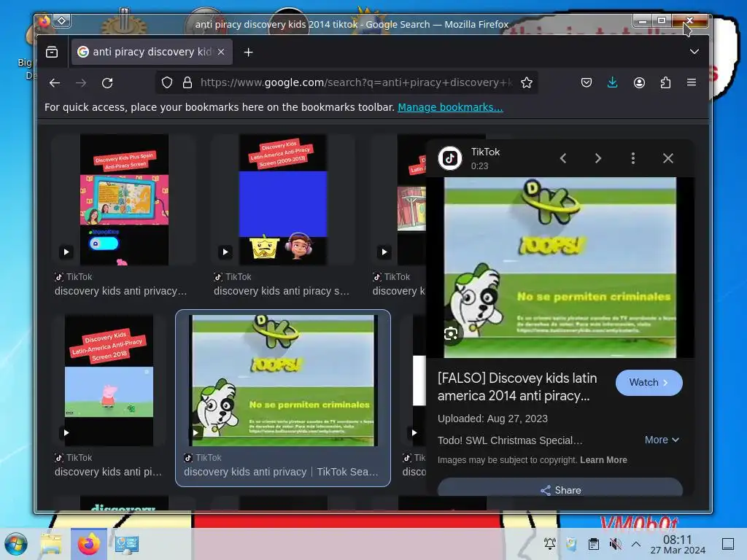This screenshot has width=747, height=560.
Task: Open 'discovery kids anti piracy s…' result title
Action: [282, 291]
